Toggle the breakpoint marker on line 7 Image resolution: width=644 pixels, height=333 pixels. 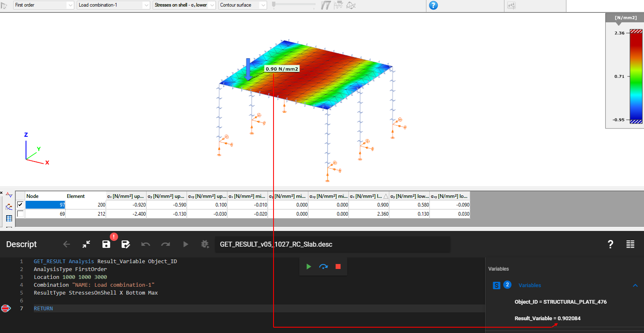[x=6, y=308]
